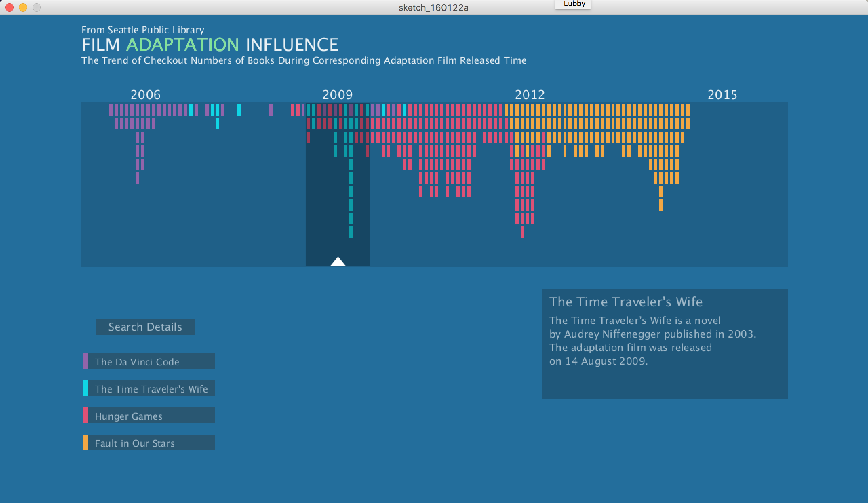Click the Search Details button
The image size is (868, 503).
pyautogui.click(x=145, y=327)
